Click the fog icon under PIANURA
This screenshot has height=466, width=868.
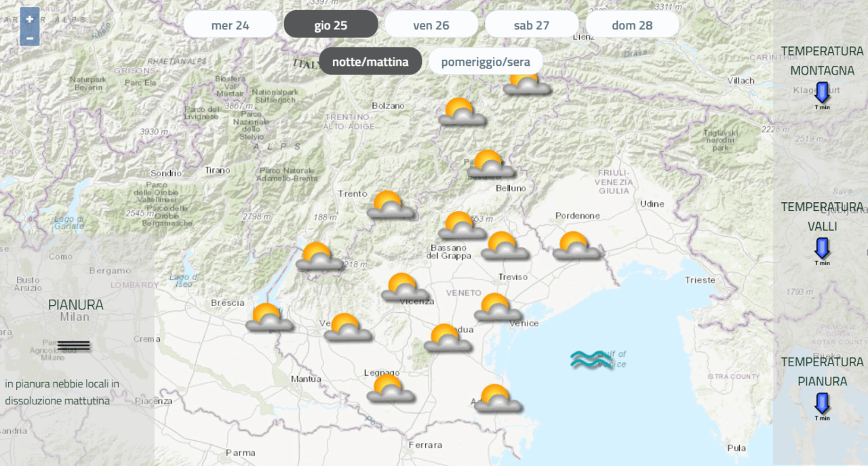click(74, 345)
